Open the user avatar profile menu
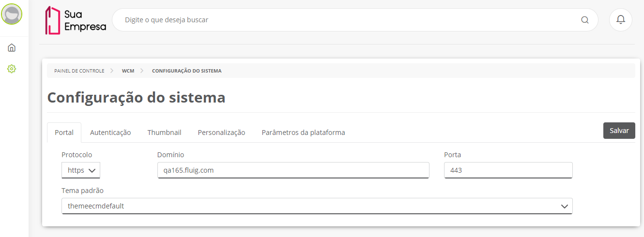The width and height of the screenshot is (644, 237). pyautogui.click(x=12, y=15)
